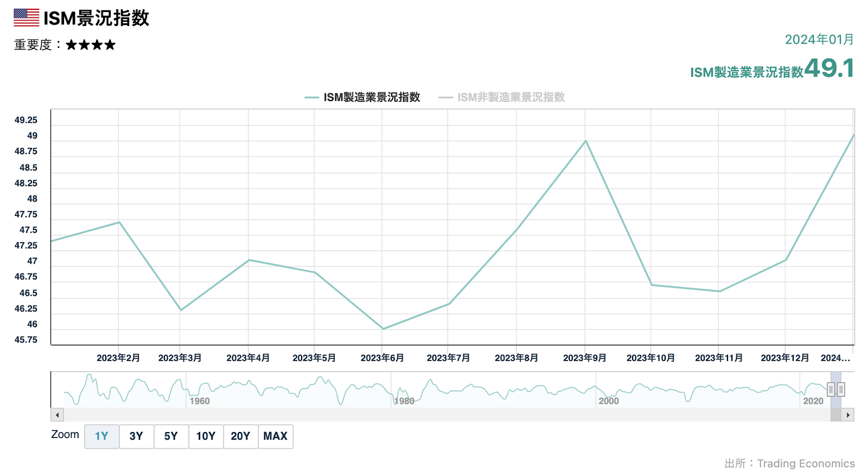Click the right navigator range handle
This screenshot has width=868, height=476.
(841, 389)
